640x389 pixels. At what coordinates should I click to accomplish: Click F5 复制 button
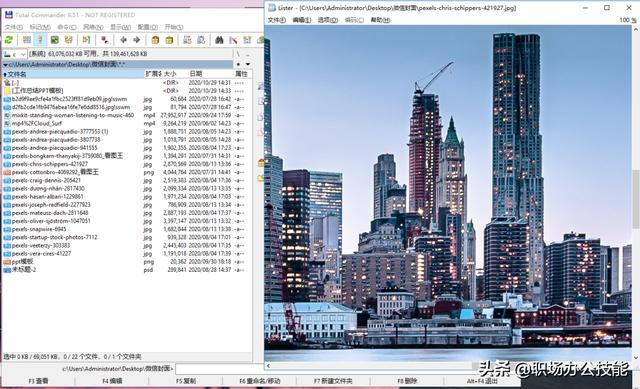click(186, 381)
